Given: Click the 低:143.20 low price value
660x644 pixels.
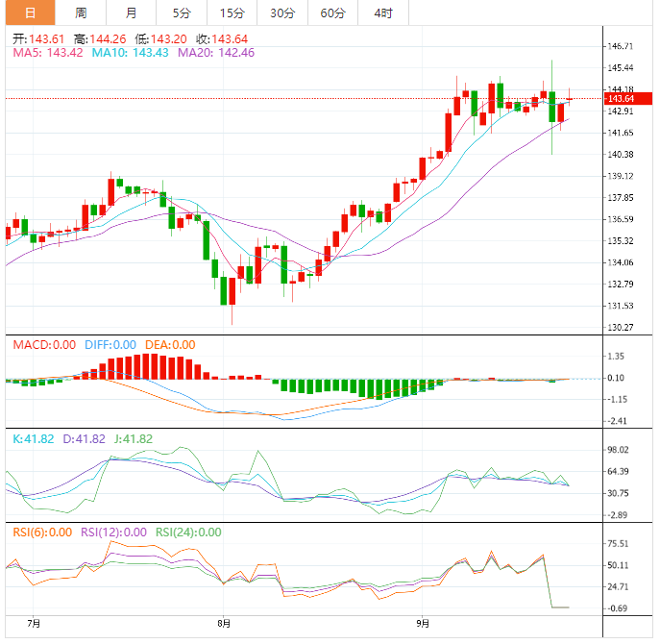Looking at the screenshot, I should pos(160,39).
